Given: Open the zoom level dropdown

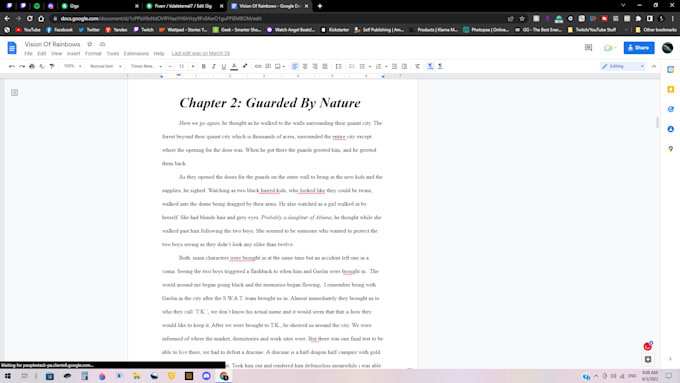Looking at the screenshot, I should pyautogui.click(x=72, y=66).
